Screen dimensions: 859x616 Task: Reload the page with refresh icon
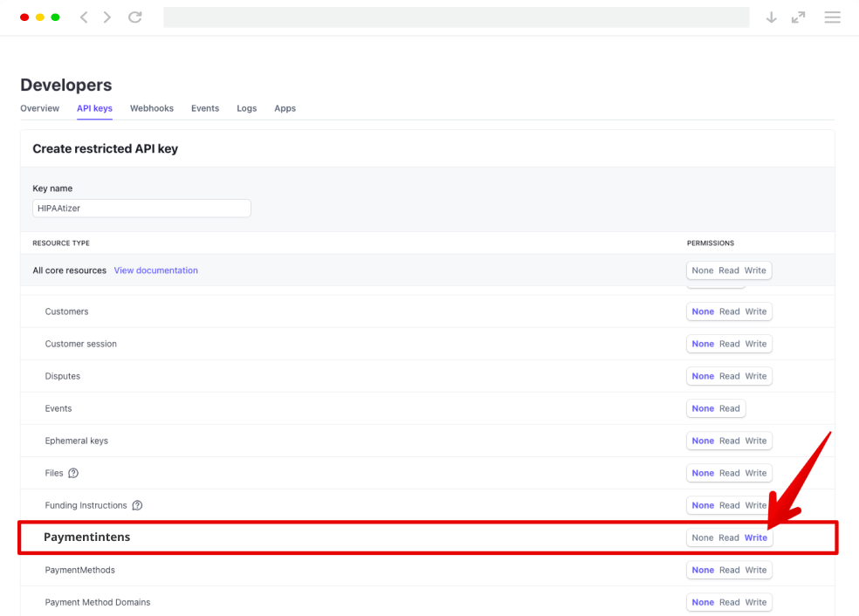tap(134, 17)
